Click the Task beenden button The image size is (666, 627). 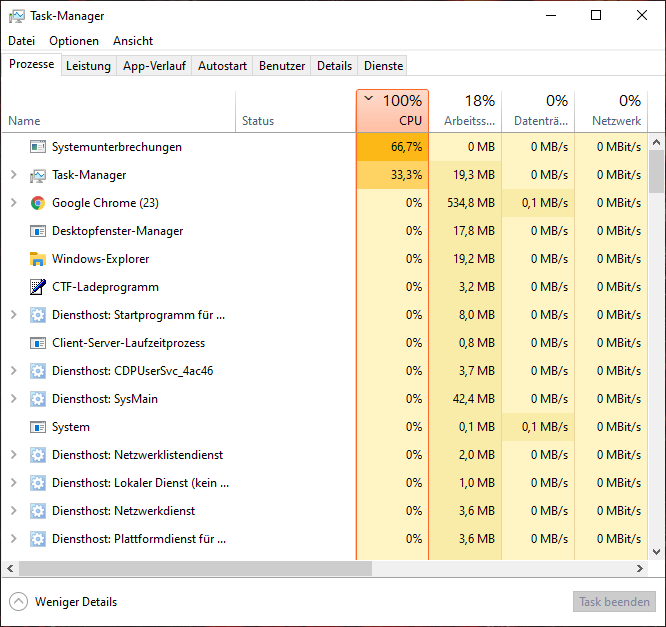[x=614, y=602]
